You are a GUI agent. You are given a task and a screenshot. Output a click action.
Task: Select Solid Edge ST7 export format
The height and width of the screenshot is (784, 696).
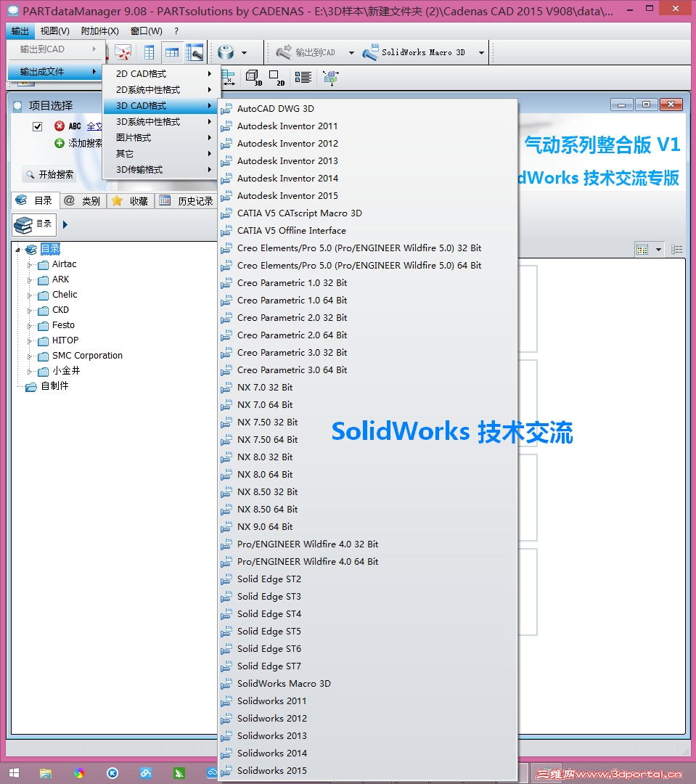367,666
